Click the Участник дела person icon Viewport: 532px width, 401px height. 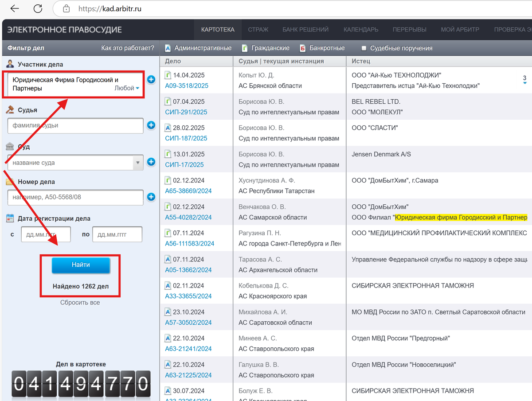tap(10, 64)
